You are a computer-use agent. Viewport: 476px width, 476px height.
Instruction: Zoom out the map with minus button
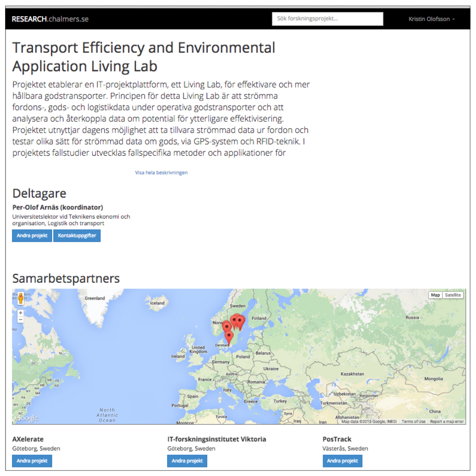coord(21,319)
